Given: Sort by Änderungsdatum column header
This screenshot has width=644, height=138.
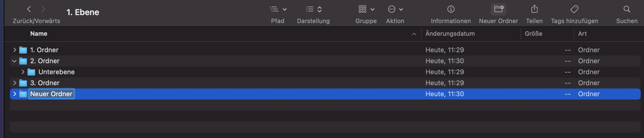Looking at the screenshot, I should coord(450,34).
